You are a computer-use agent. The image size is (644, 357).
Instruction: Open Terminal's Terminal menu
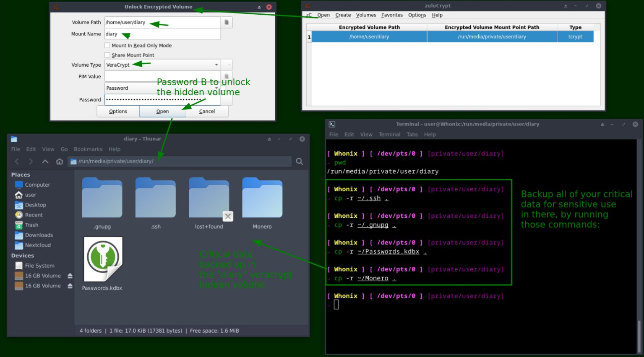coord(389,135)
